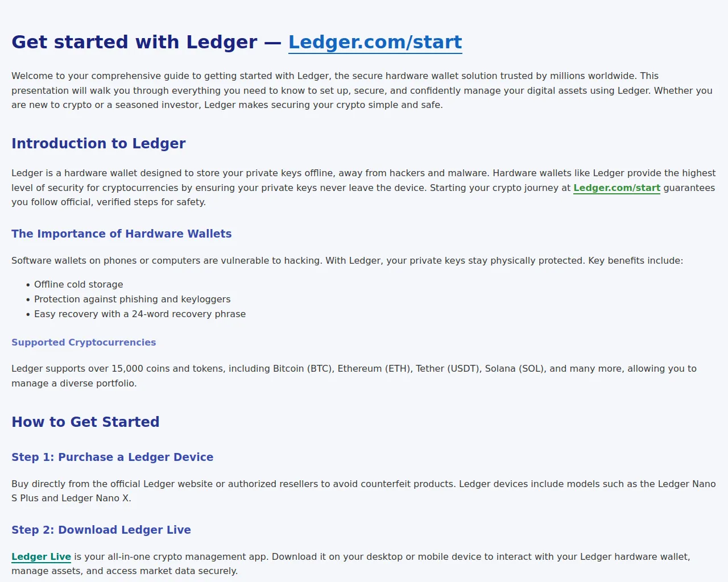
Task: Click the welcome paragraph beginning 'Welcome to your comprehensive guide'
Action: click(x=363, y=90)
